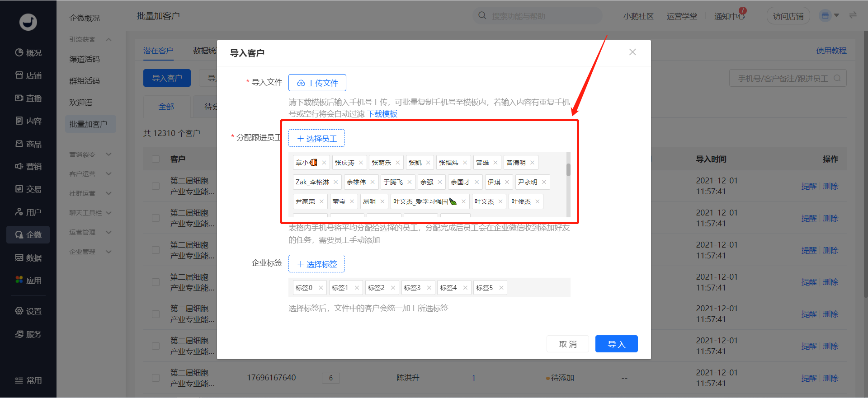
Task: Remove the 标签0 tag
Action: tap(321, 288)
